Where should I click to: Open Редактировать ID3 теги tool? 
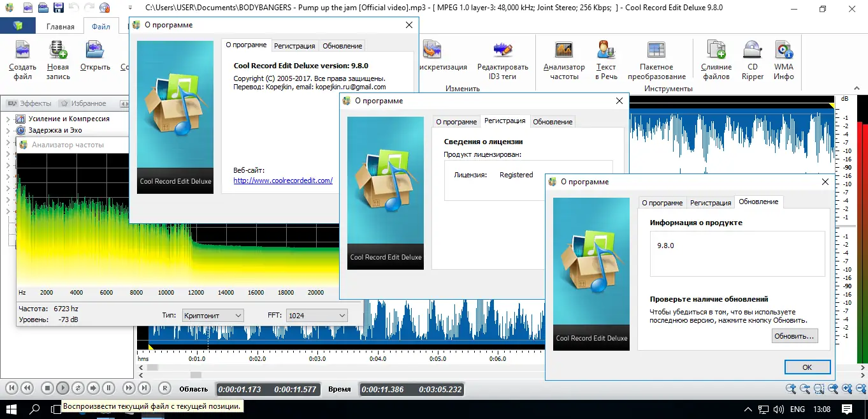point(503,61)
